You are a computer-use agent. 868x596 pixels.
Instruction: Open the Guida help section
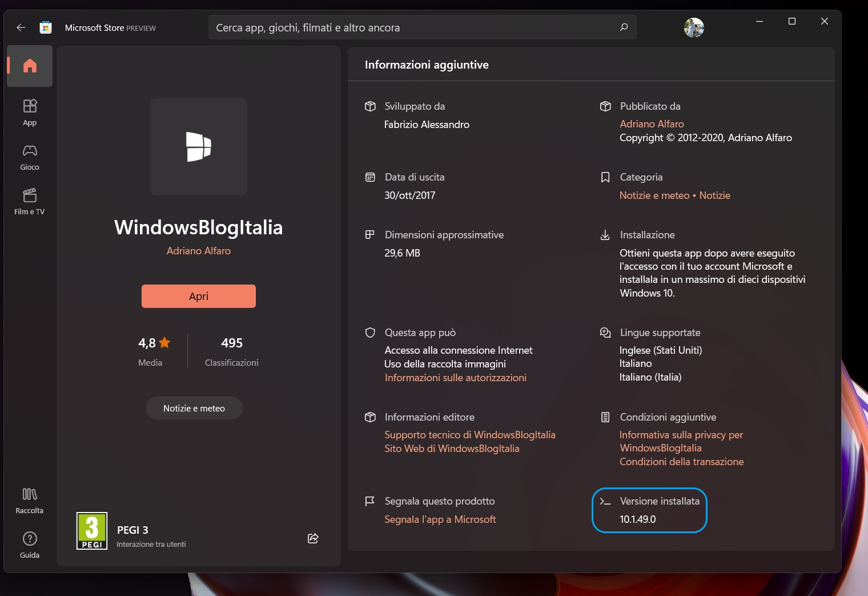point(30,545)
